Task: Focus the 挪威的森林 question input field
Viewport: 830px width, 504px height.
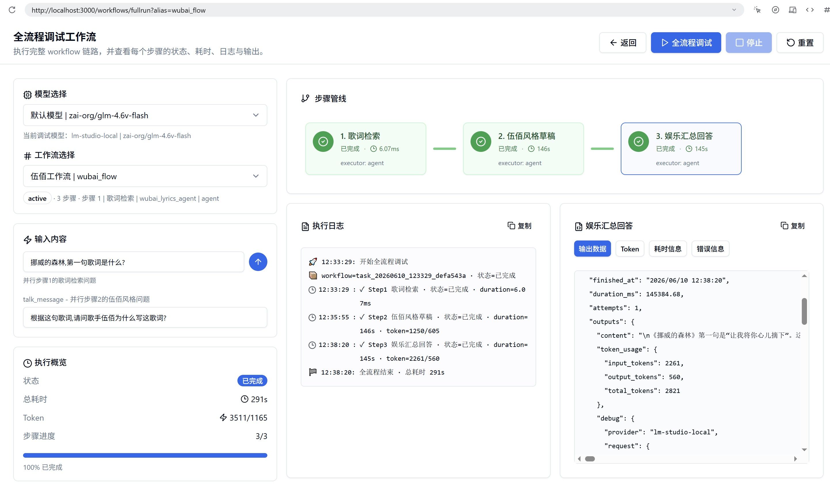Action: coord(134,262)
